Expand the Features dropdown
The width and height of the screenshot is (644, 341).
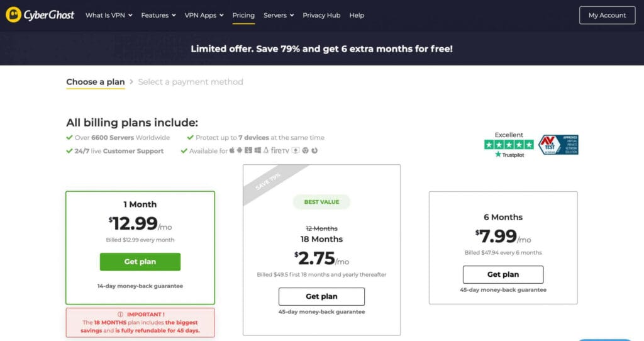click(158, 15)
